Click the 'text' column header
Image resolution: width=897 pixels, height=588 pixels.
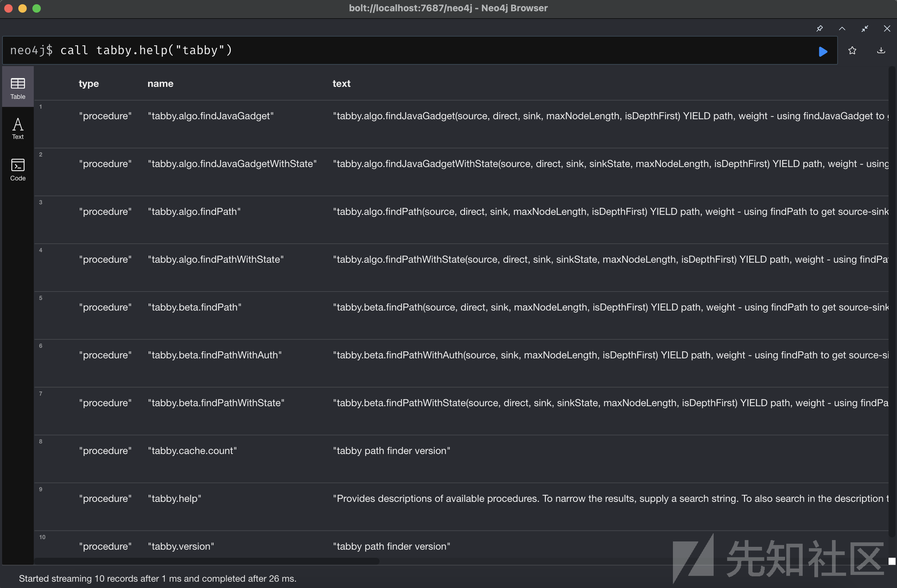pyautogui.click(x=341, y=84)
